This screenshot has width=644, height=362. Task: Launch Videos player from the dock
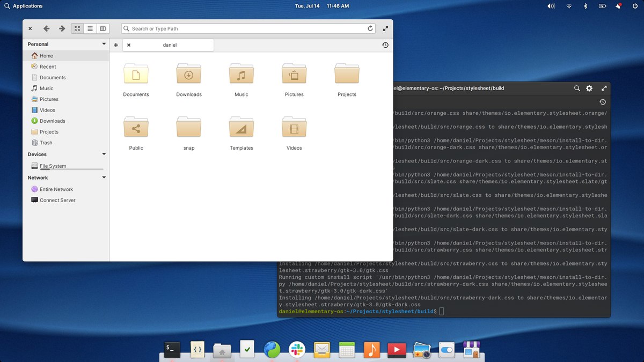[x=397, y=350]
